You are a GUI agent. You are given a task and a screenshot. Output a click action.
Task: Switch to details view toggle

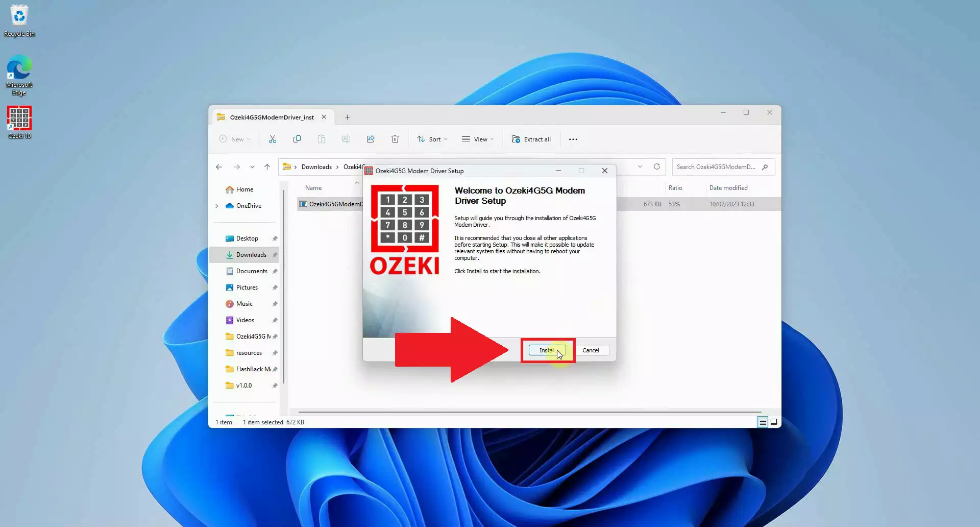pos(763,422)
